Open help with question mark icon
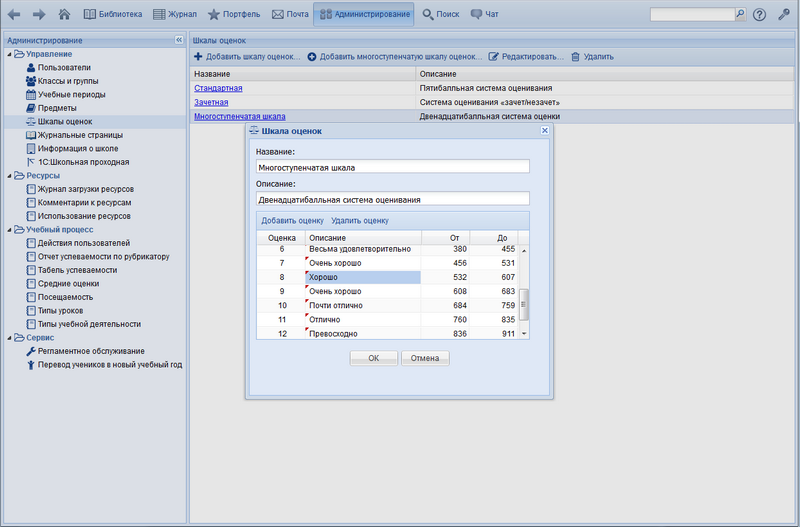800x527 pixels. point(759,15)
